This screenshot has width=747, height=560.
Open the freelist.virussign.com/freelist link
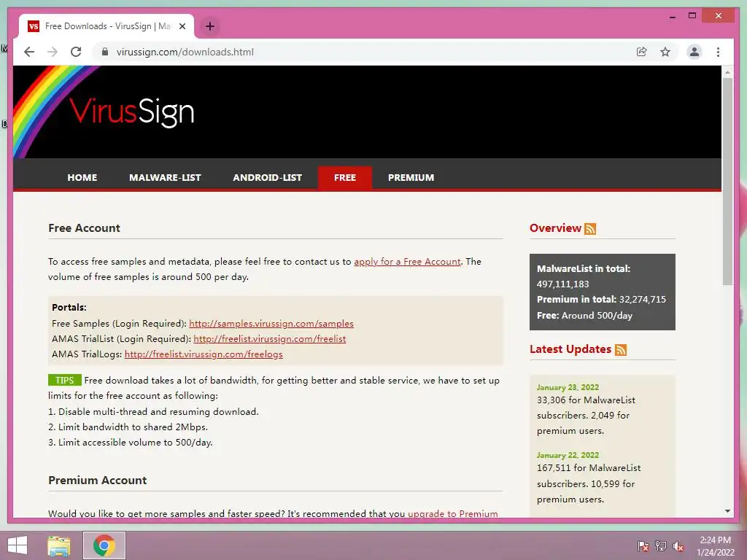pyautogui.click(x=270, y=338)
